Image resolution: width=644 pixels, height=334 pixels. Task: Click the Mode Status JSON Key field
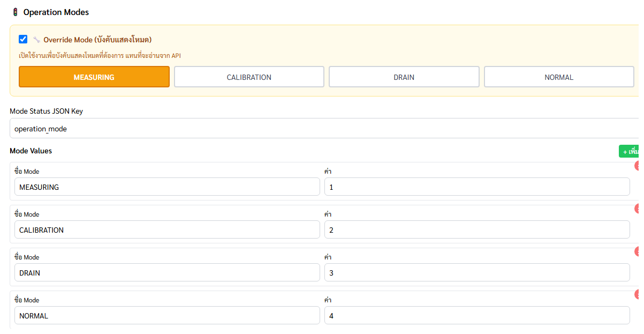325,128
